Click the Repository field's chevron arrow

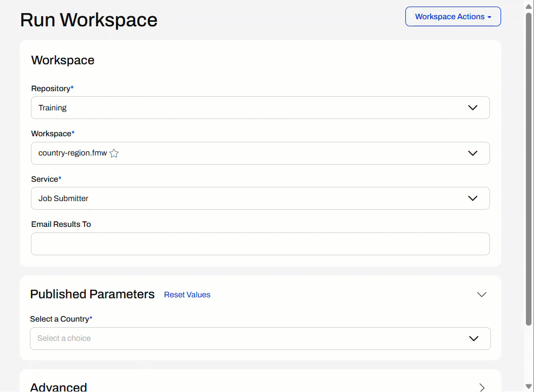tap(472, 108)
